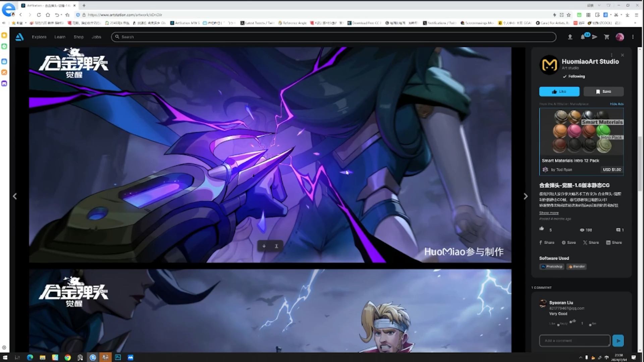This screenshot has height=362, width=644.
Task: Click the Hide Ads link
Action: coord(616,104)
